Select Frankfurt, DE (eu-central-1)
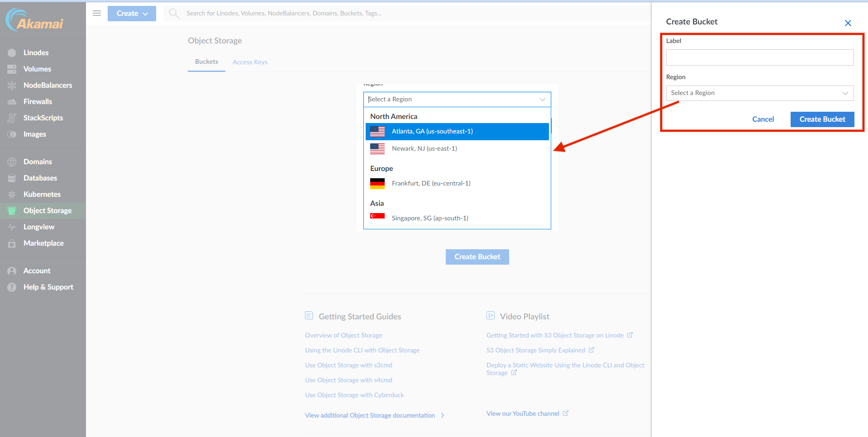Screen dimensions: 868x437 click(457, 183)
